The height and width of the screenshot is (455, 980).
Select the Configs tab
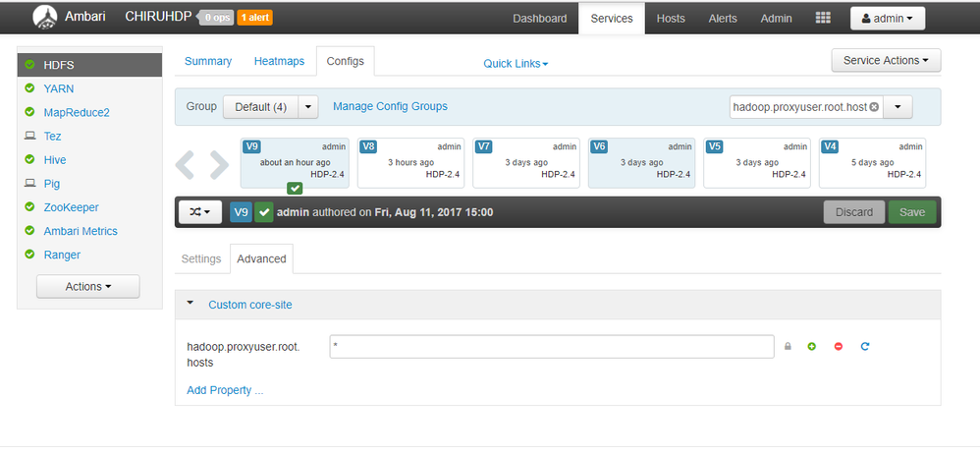pos(345,61)
